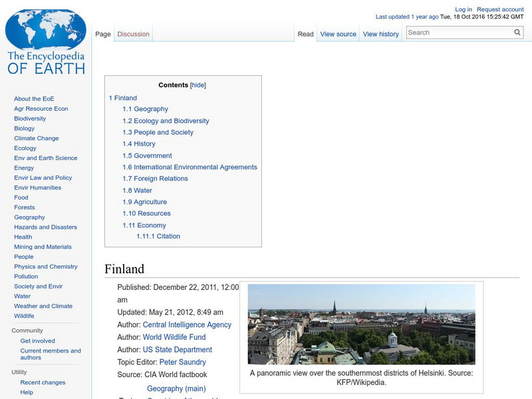Click the Helsinki panorama photo
The width and height of the screenshot is (532, 399).
[365, 325]
